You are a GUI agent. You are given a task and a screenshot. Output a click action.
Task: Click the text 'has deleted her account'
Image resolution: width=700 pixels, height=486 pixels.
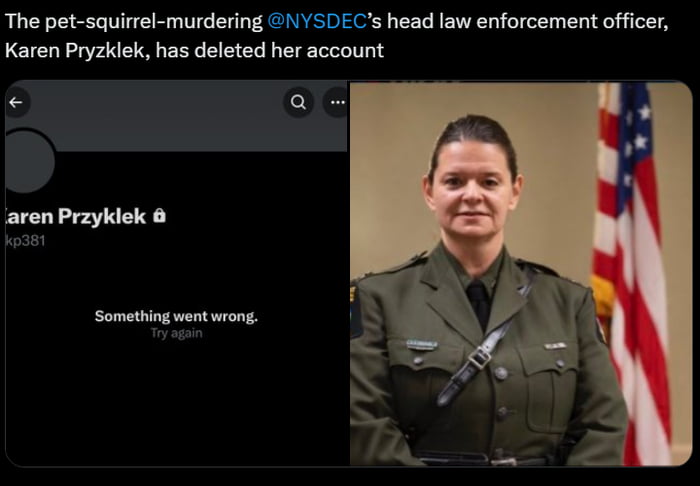[x=270, y=50]
